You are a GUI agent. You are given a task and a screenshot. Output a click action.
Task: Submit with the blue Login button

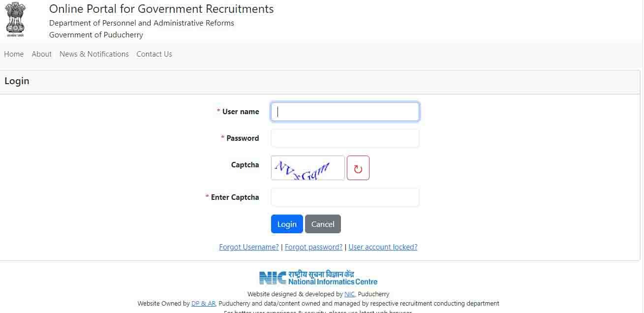(x=287, y=224)
